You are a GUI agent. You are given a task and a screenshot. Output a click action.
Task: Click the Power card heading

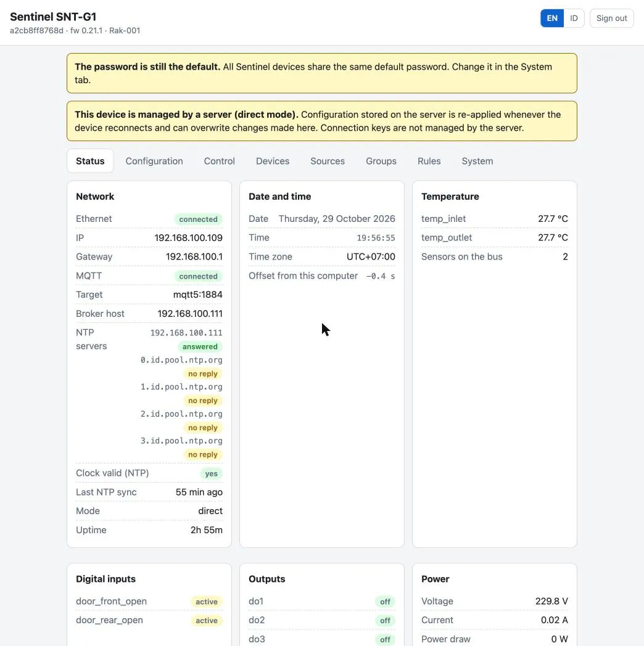coord(436,579)
